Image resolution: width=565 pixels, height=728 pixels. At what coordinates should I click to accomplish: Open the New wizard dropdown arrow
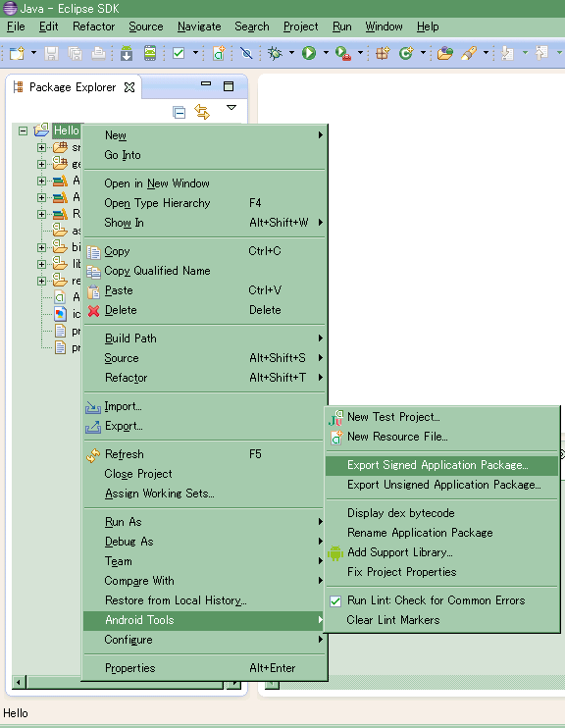tap(33, 53)
